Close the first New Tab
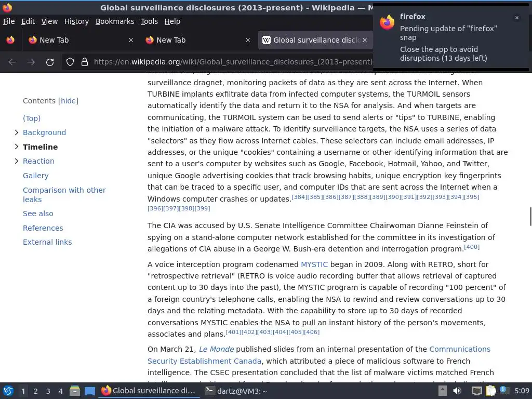This screenshot has height=399, width=532. (131, 40)
